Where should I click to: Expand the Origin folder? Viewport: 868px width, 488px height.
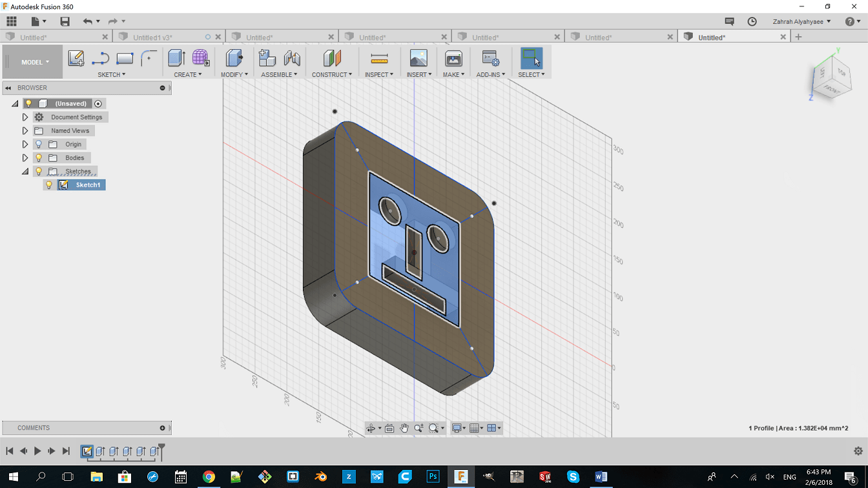pyautogui.click(x=25, y=144)
